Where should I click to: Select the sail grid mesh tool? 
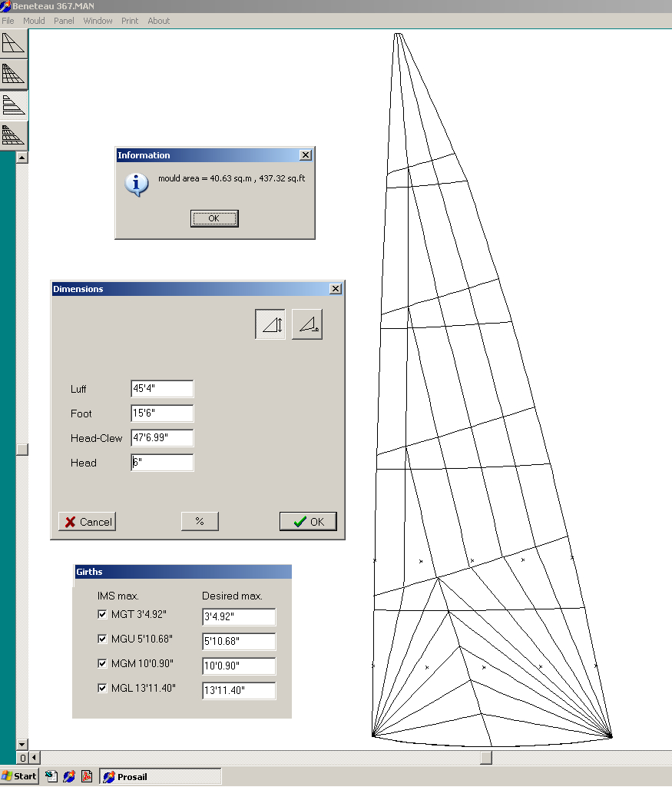[x=14, y=75]
